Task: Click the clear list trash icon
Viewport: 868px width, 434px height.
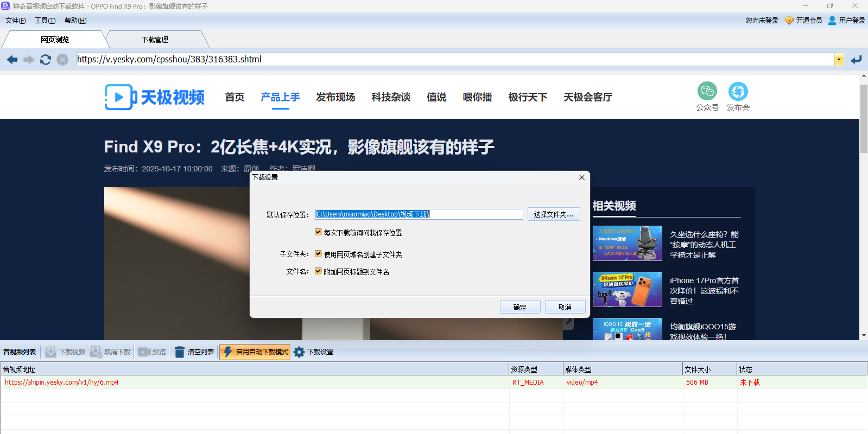Action: [180, 352]
